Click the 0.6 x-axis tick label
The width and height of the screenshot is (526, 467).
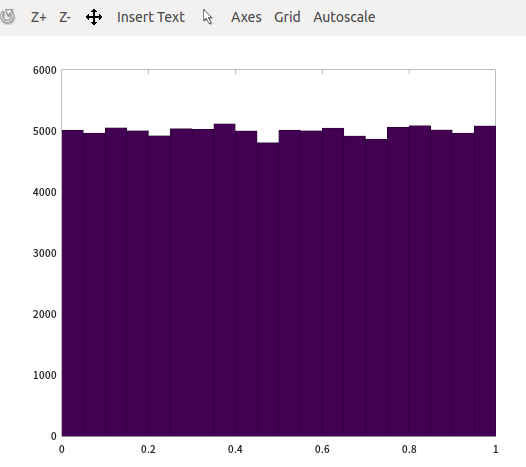point(322,449)
